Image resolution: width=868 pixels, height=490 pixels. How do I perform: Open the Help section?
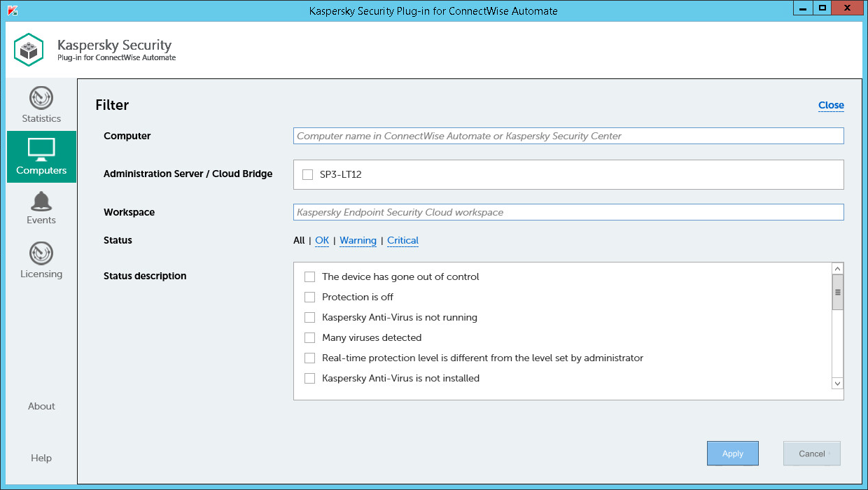click(41, 458)
